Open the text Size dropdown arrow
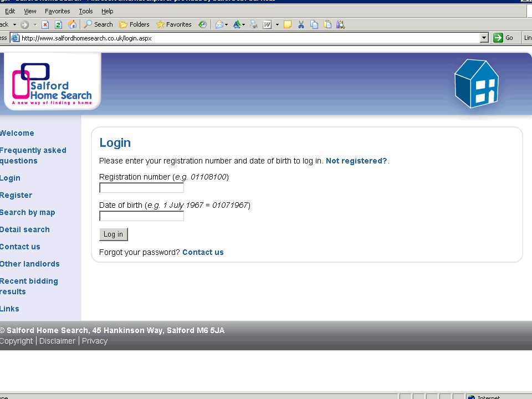The image size is (532, 399). click(x=243, y=24)
